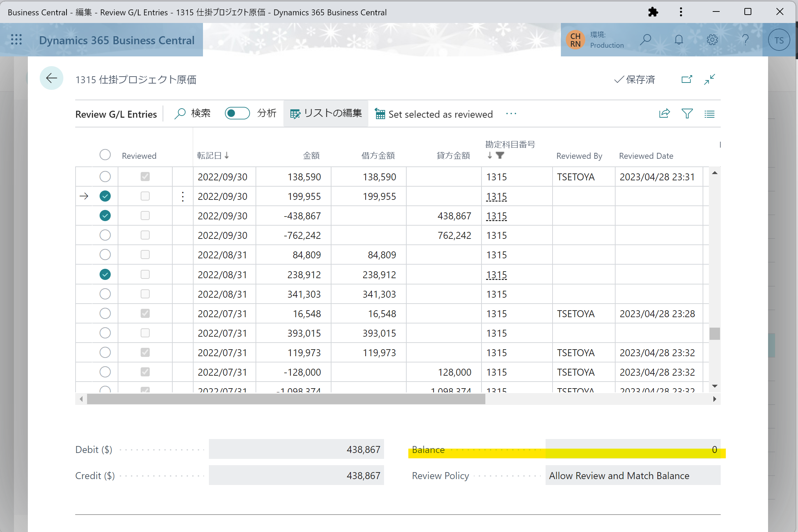Toggle the 分析 analysis switch

(237, 113)
